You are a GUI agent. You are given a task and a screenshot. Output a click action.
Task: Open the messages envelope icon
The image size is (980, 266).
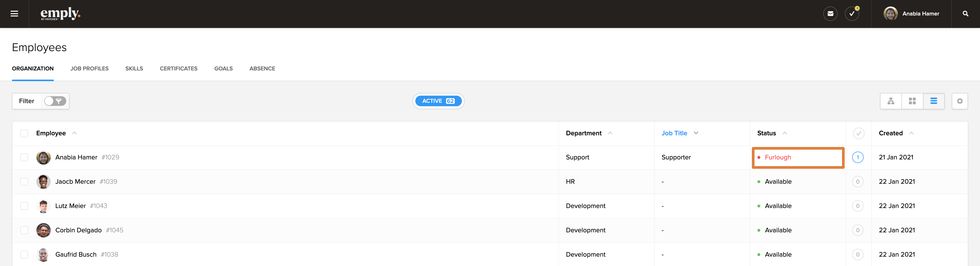[830, 14]
